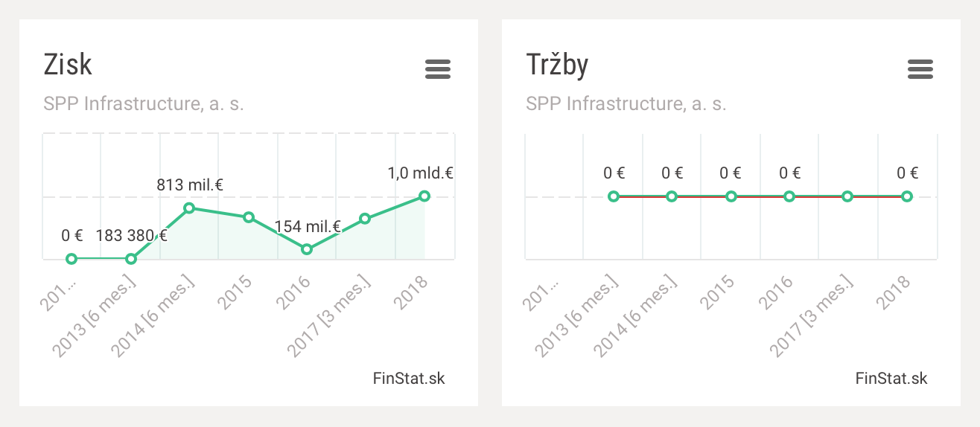Click the Zisk chart title
Screen dimensions: 980x427
pos(68,65)
